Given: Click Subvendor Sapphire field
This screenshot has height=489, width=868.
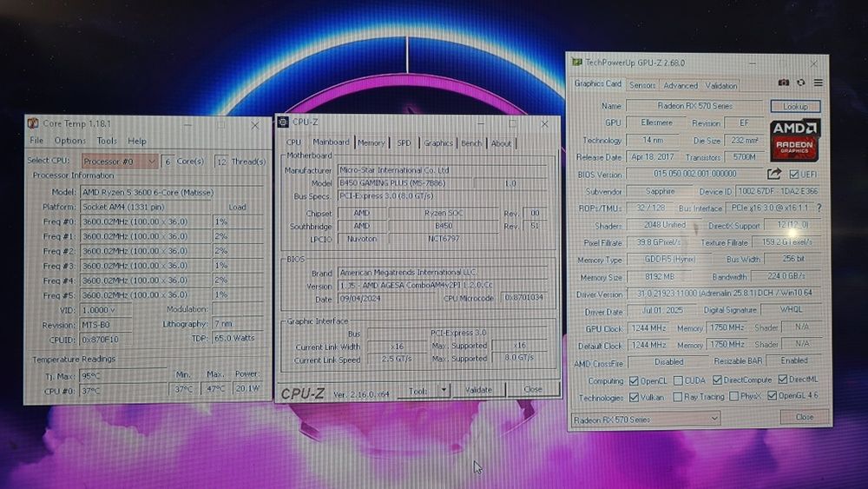Looking at the screenshot, I should [660, 191].
